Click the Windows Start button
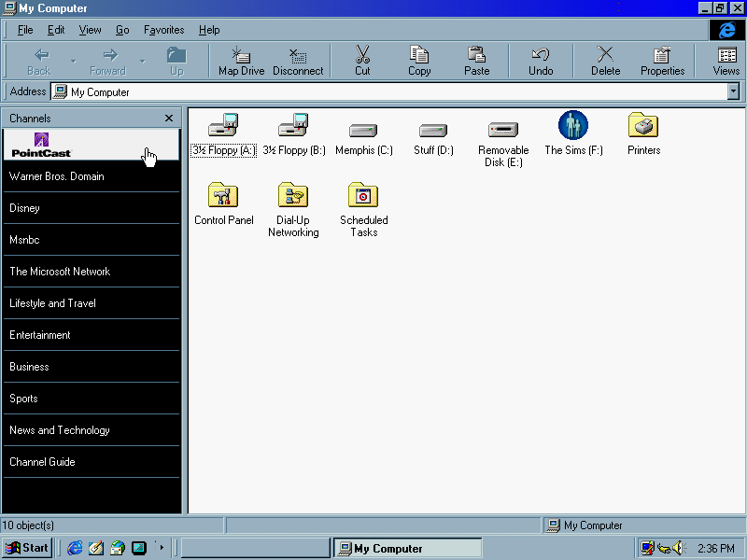This screenshot has height=560, width=747. (27, 548)
